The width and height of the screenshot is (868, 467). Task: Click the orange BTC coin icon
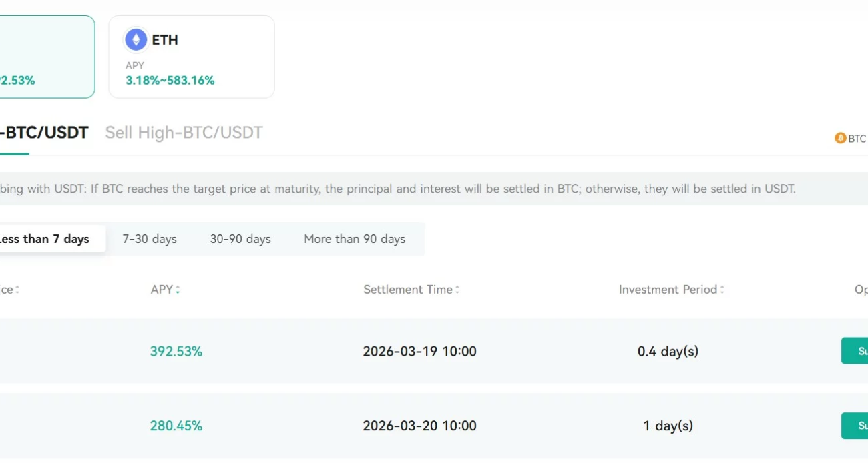[840, 138]
